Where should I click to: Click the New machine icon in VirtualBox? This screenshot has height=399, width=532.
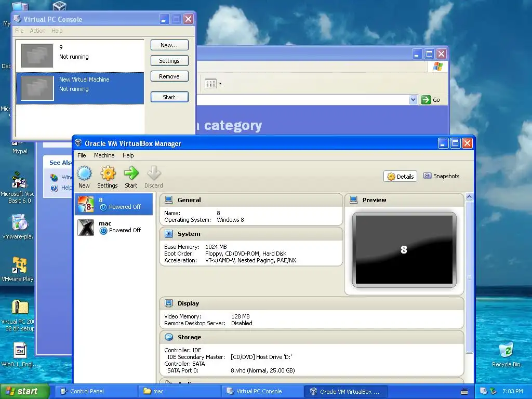click(84, 174)
